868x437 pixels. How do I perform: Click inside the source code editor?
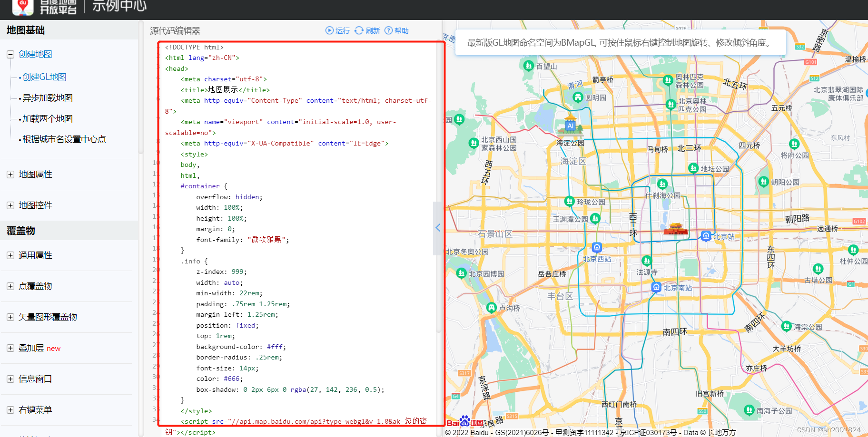pos(301,233)
